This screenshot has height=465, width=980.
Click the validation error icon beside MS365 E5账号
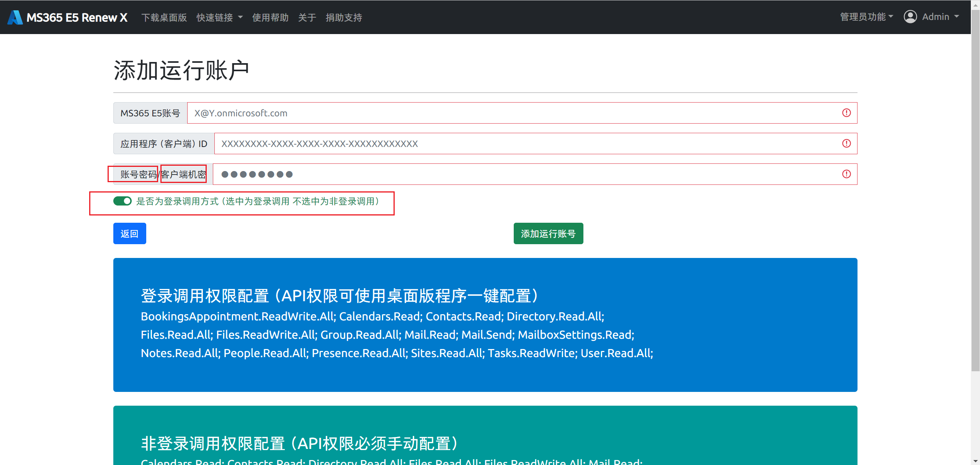[x=846, y=113]
